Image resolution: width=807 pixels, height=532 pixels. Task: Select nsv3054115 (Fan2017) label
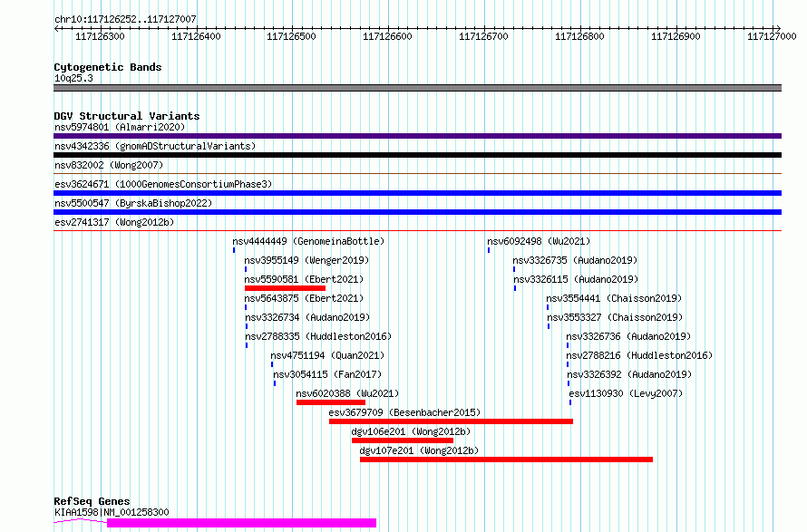pos(327,374)
